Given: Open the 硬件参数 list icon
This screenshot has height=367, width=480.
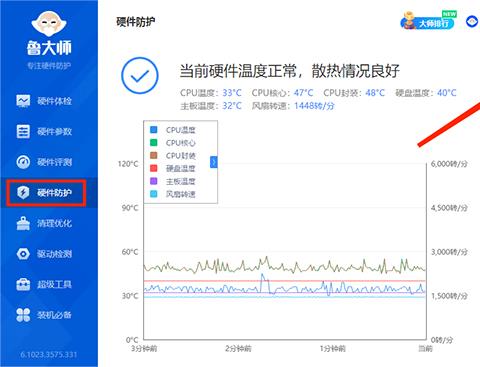Looking at the screenshot, I should (x=23, y=131).
